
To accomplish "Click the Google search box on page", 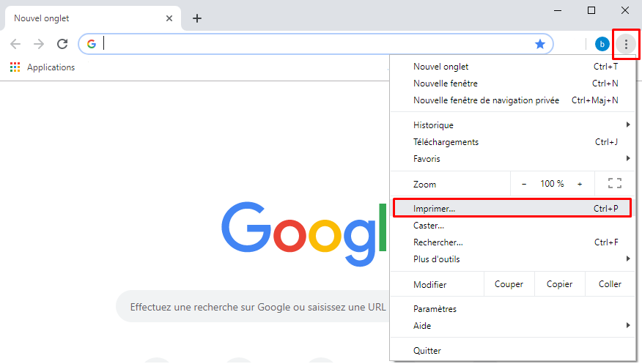I will click(x=253, y=307).
